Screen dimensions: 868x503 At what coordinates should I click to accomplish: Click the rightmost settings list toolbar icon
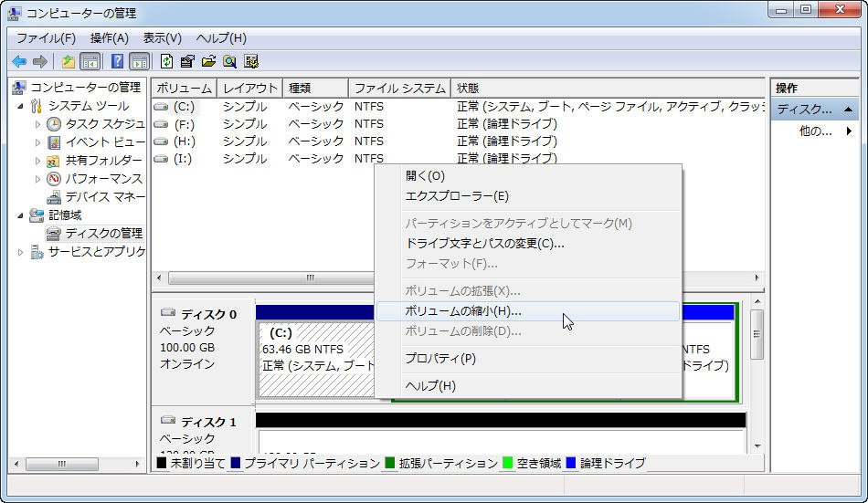[x=251, y=61]
